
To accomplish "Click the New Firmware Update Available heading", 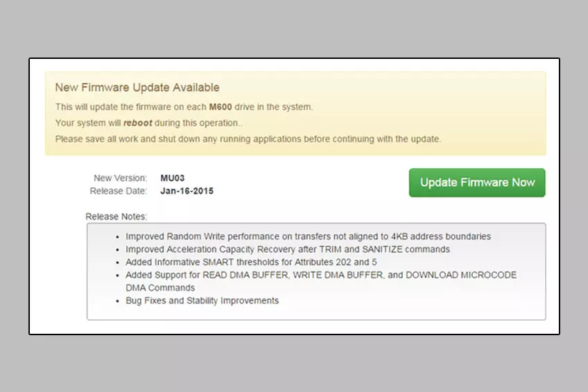I will (x=137, y=88).
